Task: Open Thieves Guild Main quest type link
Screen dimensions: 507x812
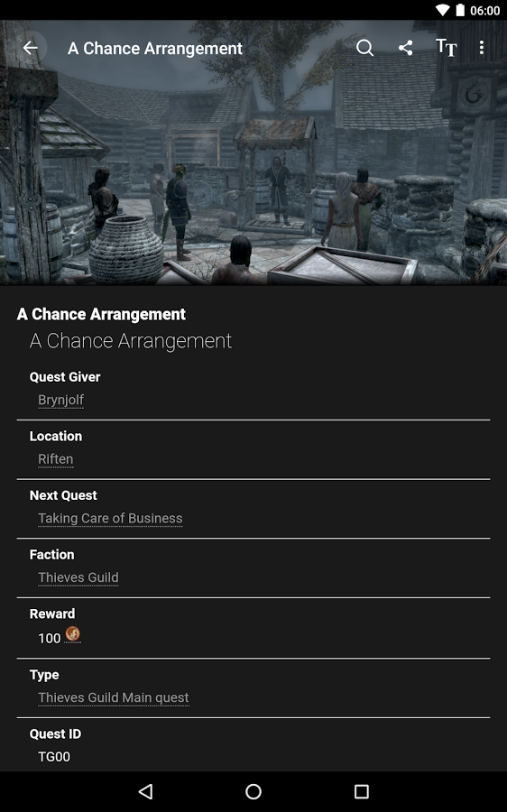Action: (114, 697)
